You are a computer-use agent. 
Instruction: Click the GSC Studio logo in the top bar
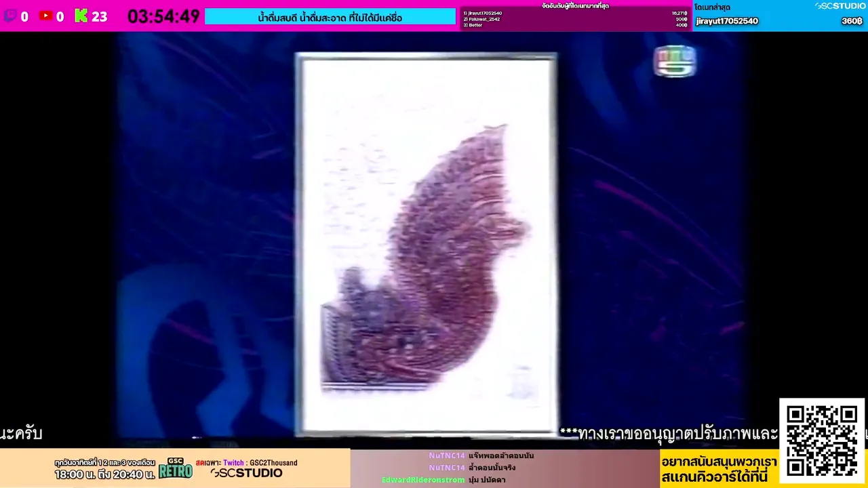pyautogui.click(x=840, y=6)
